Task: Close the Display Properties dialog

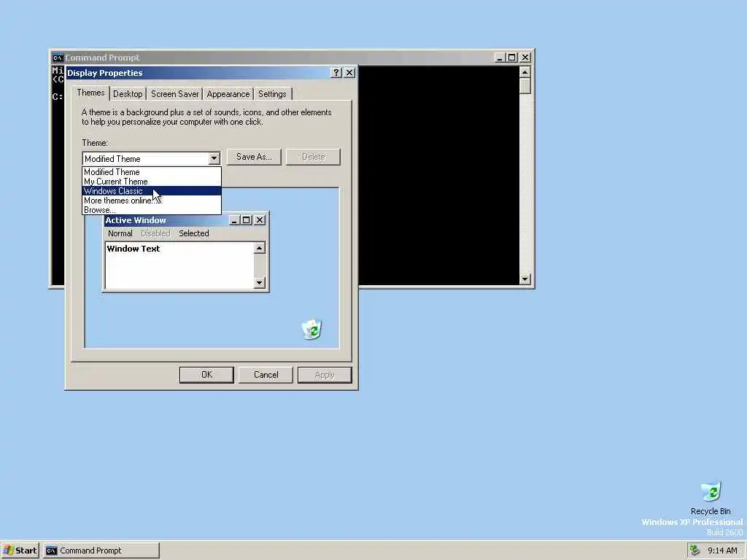Action: (x=349, y=72)
